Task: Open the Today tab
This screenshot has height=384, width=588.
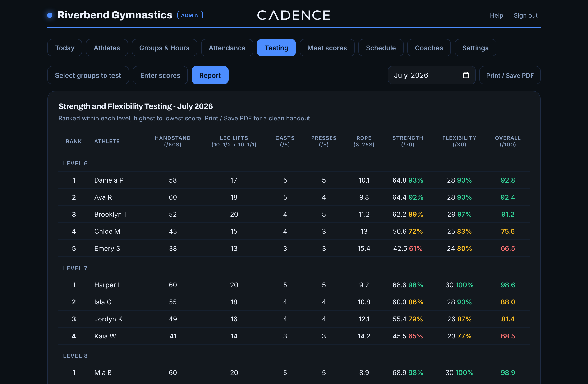Action: pos(65,48)
